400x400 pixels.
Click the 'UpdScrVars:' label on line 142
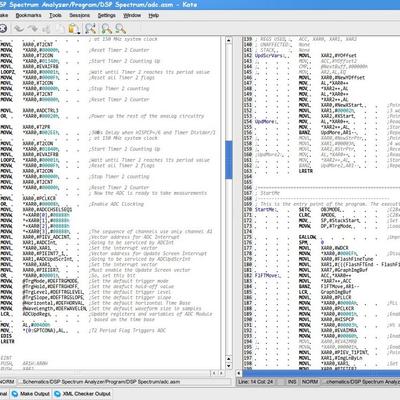[x=269, y=56]
